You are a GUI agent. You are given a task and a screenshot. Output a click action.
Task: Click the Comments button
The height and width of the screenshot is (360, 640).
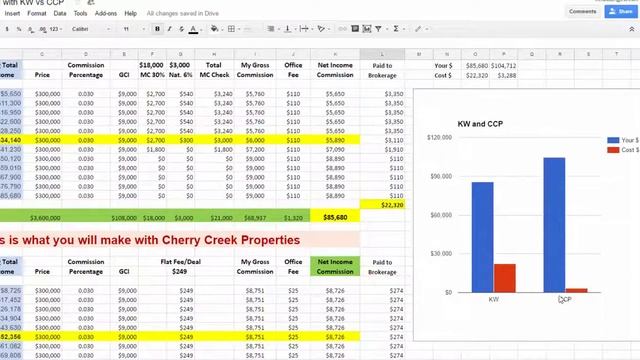click(x=582, y=11)
